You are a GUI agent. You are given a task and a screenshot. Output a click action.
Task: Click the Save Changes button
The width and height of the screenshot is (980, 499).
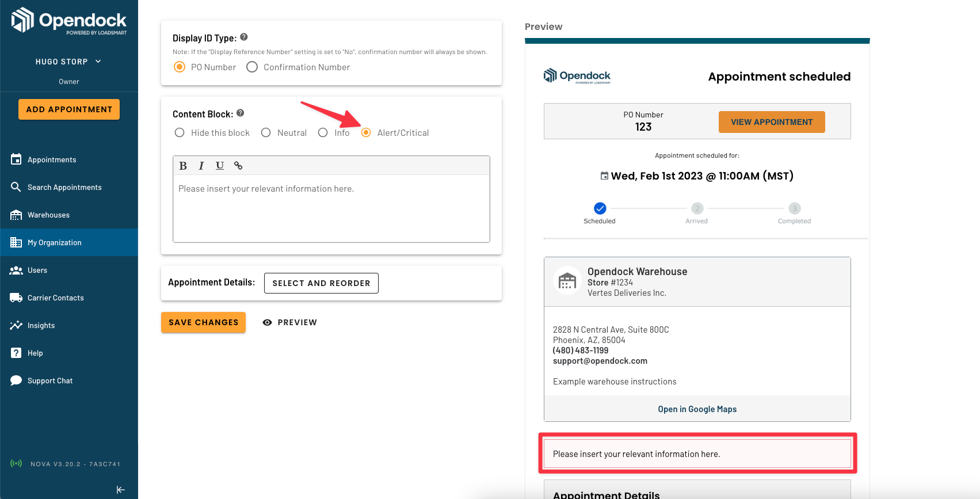[x=203, y=322]
